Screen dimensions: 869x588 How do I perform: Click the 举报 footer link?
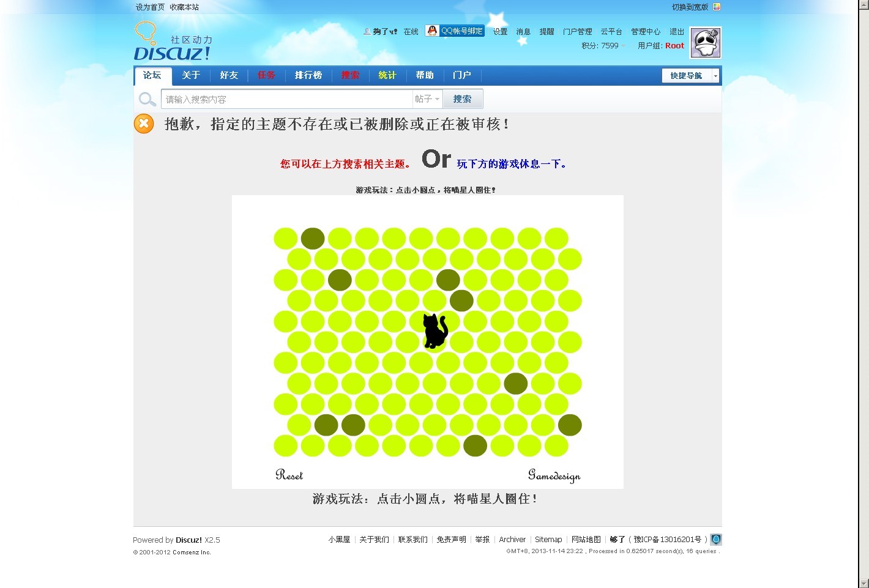point(483,540)
